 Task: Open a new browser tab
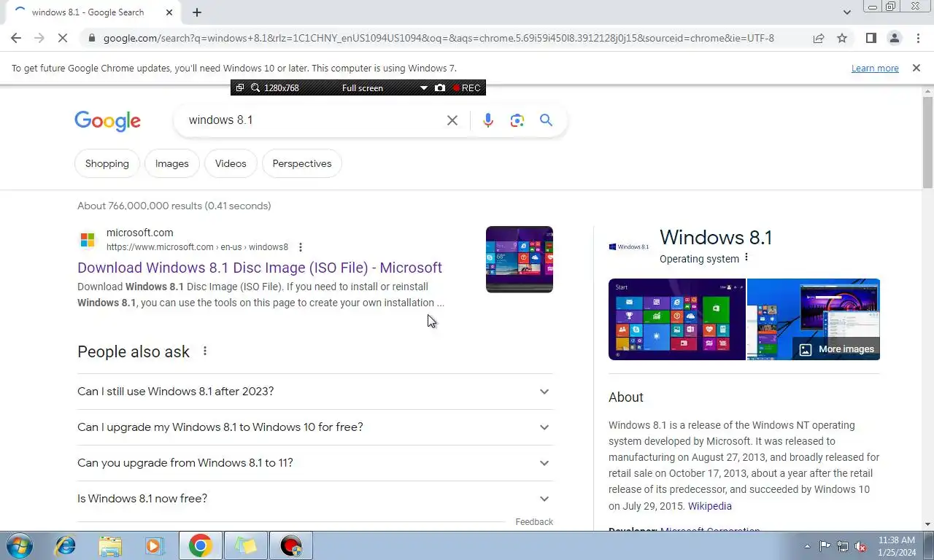point(197,12)
